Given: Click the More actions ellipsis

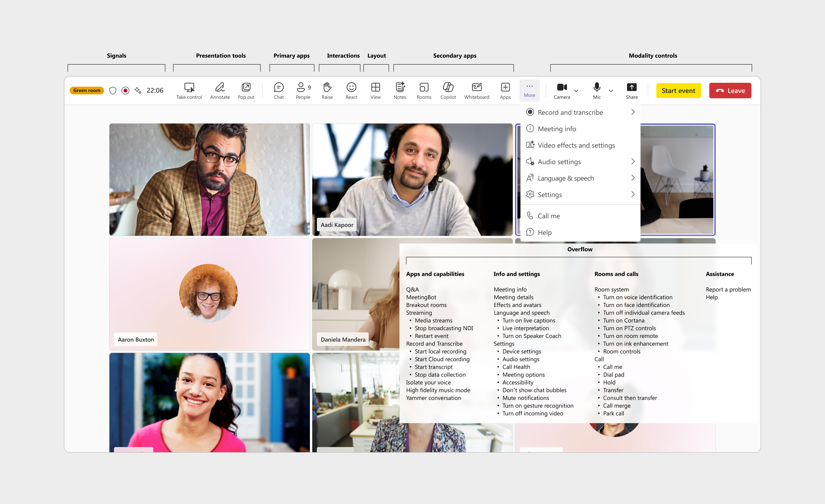Looking at the screenshot, I should tap(529, 91).
